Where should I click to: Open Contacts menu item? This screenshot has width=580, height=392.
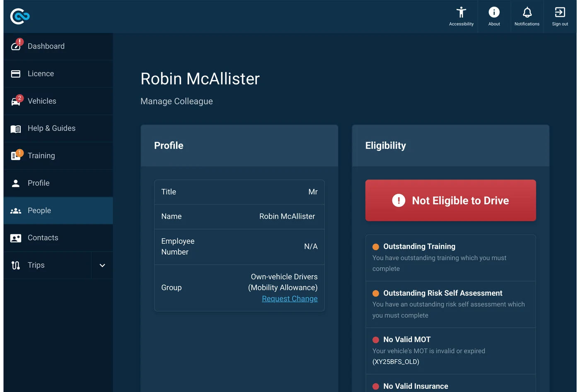[58, 238]
